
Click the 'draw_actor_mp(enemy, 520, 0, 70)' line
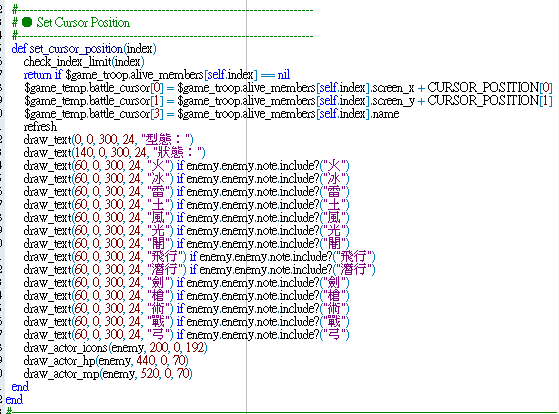(x=108, y=373)
